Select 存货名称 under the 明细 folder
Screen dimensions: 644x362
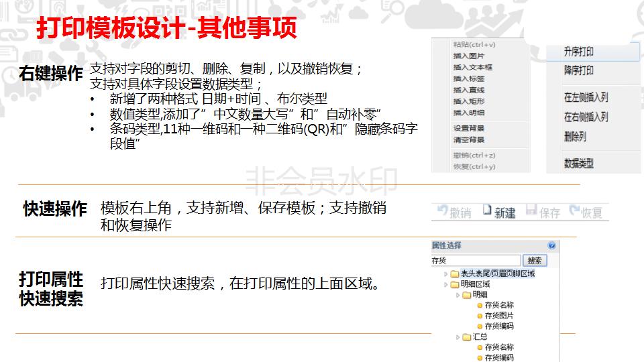499,305
